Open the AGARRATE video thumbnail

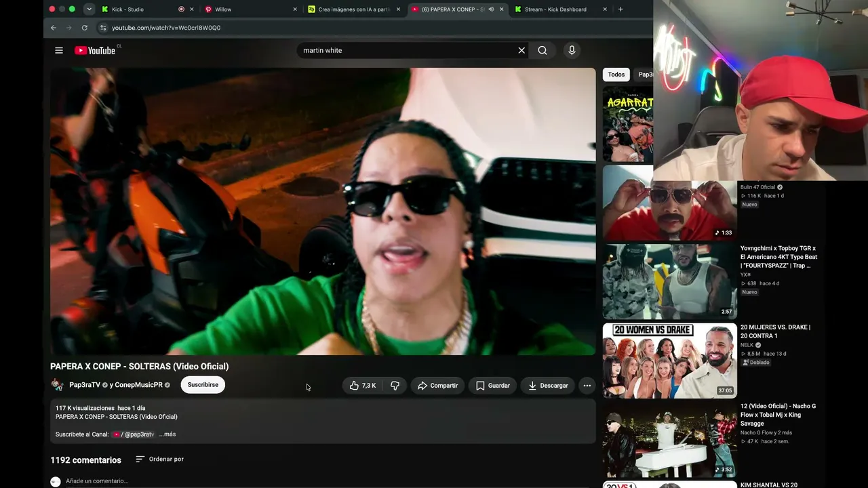click(628, 124)
